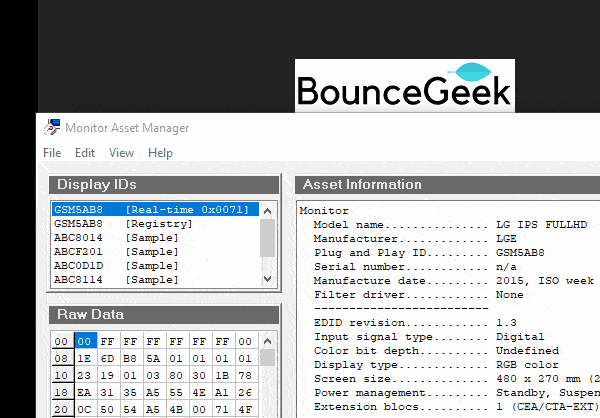Open the File menu

(52, 153)
